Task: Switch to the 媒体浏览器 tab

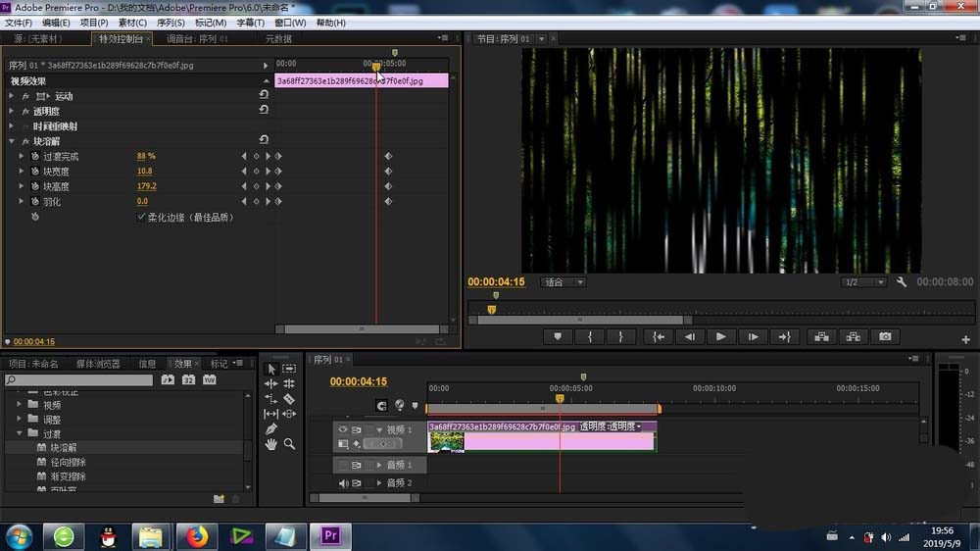Action: 98,364
